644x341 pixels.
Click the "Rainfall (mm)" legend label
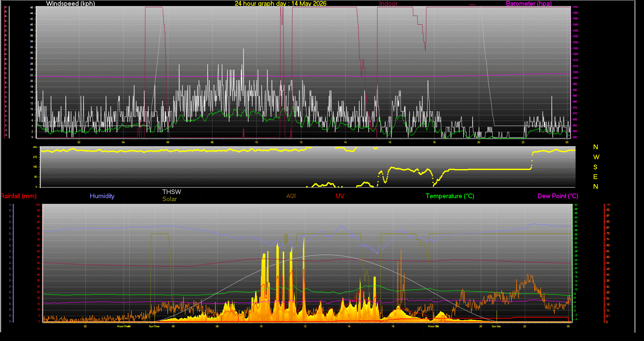click(18, 196)
